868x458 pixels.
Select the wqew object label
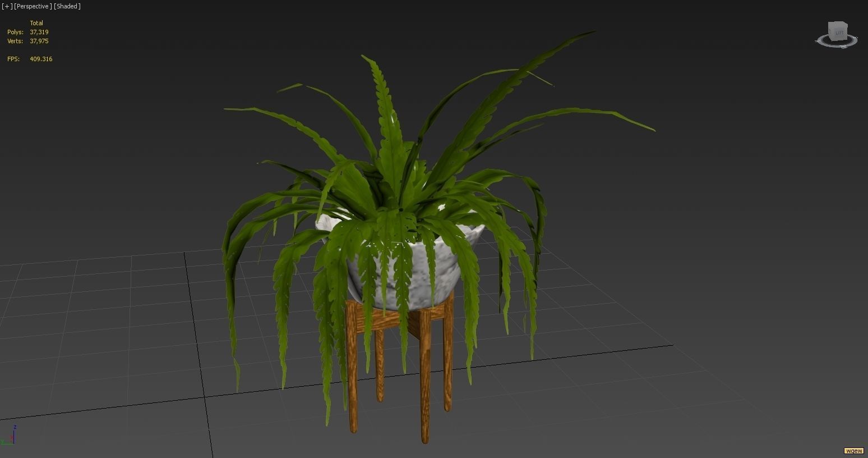[x=854, y=450]
